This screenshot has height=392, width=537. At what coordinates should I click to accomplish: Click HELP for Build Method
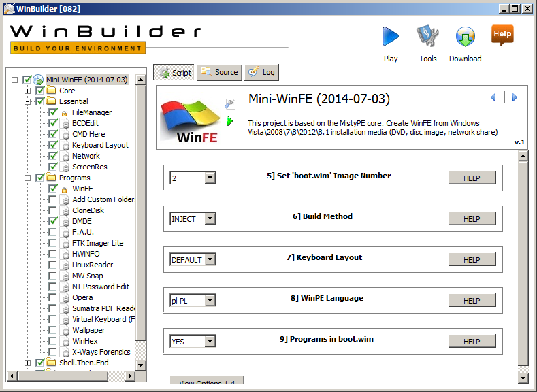472,218
